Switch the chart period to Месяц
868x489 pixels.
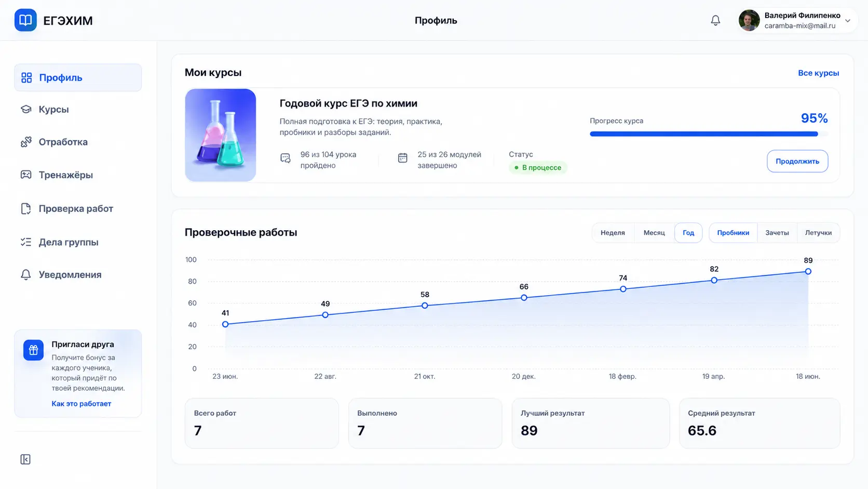tap(654, 233)
